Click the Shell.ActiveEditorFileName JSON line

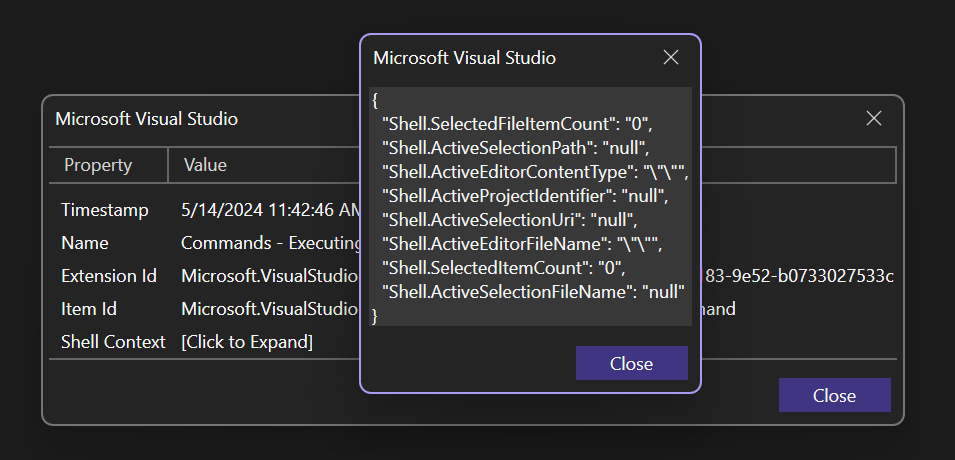click(x=521, y=244)
